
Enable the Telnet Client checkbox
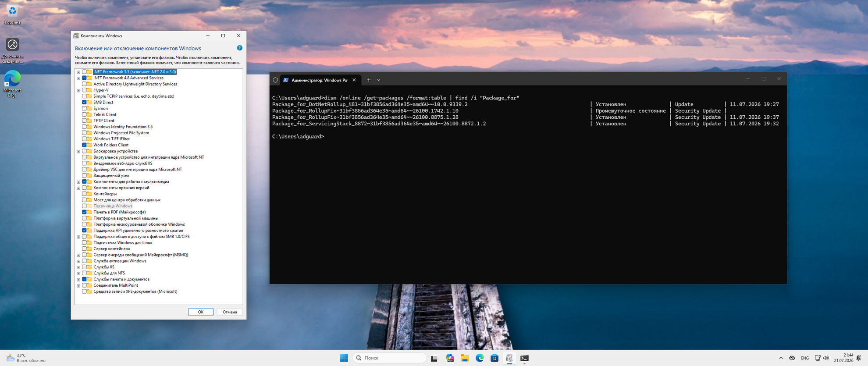click(84, 114)
